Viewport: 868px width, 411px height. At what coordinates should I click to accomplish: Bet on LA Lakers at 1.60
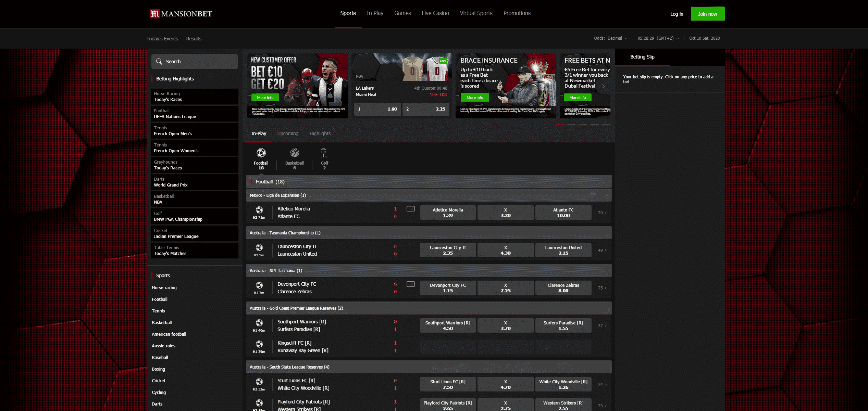[x=377, y=109]
